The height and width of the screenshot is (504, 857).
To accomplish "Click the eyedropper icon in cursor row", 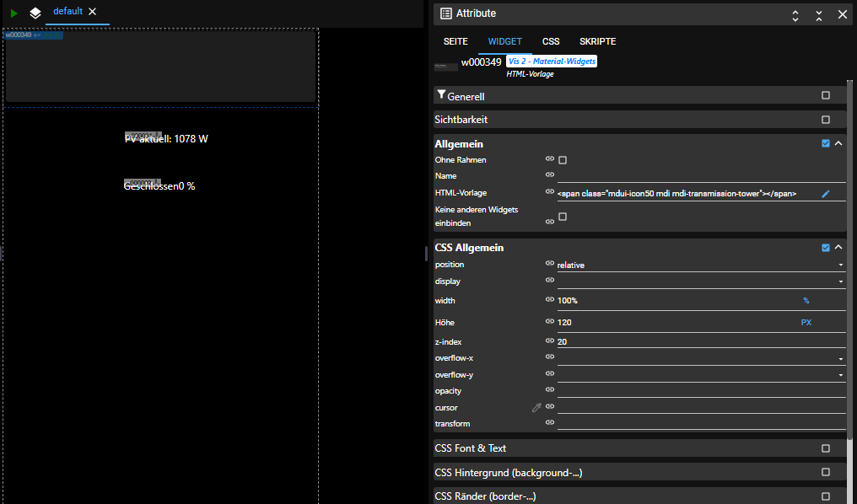I will [x=536, y=408].
